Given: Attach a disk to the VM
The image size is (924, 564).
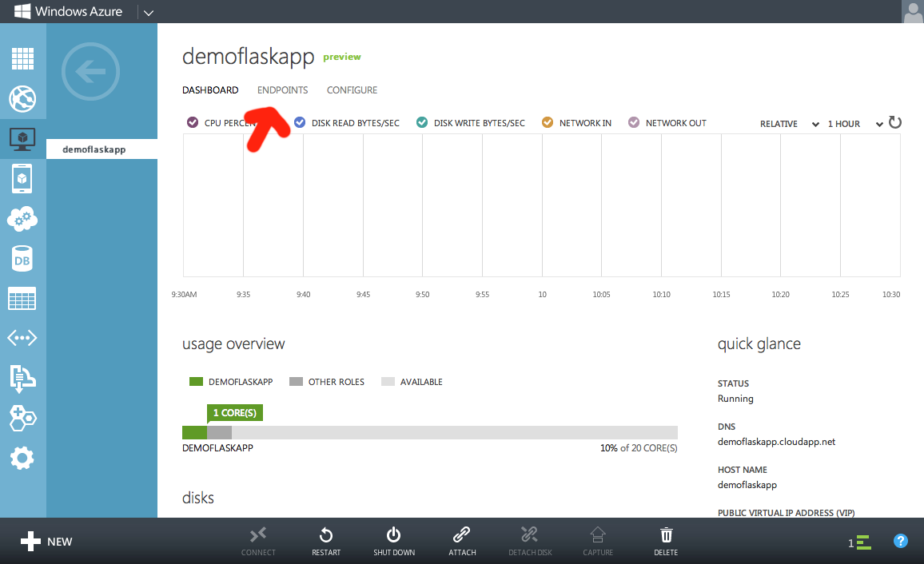Looking at the screenshot, I should point(462,542).
